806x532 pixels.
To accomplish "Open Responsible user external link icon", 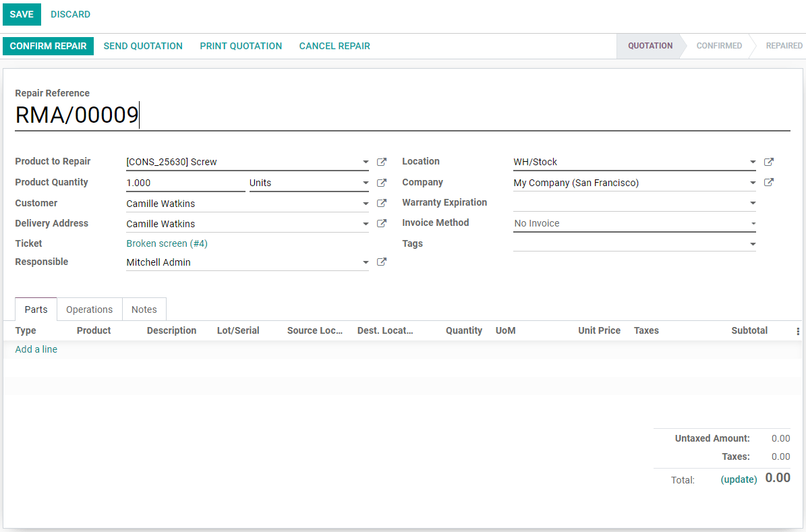I will (x=382, y=262).
